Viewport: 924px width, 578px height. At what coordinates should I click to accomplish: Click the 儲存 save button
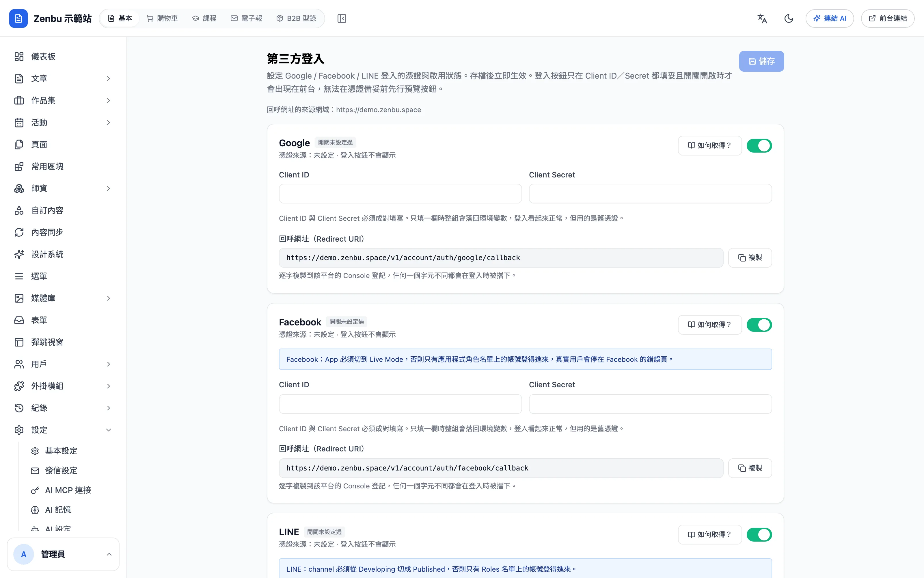761,61
